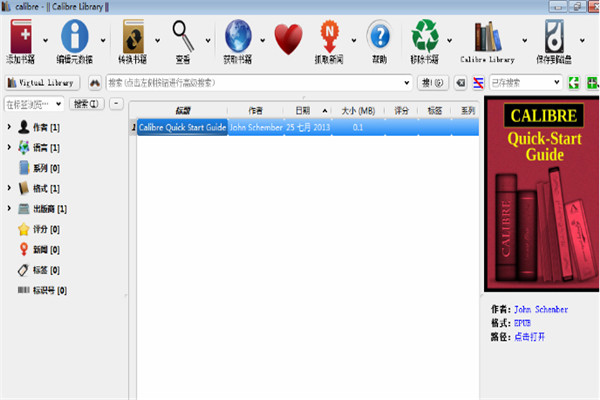This screenshot has height=400, width=600.
Task: Open the EPUB format link
Action: [522, 323]
